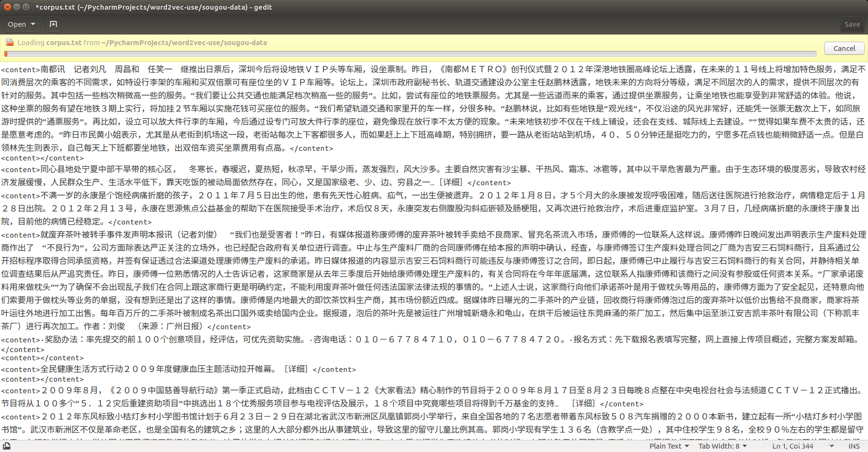The width and height of the screenshot is (868, 452).
Task: Click the Loading corpus.txt message text
Action: point(142,43)
